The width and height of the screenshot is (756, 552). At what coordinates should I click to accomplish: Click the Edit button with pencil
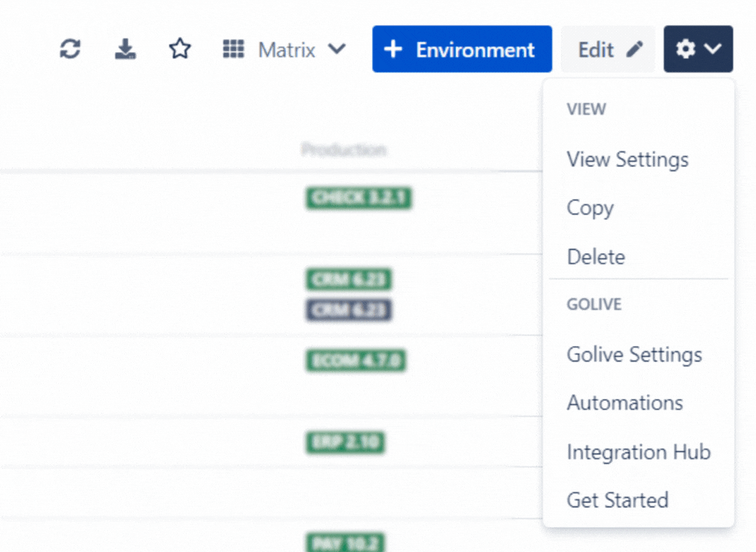[609, 50]
